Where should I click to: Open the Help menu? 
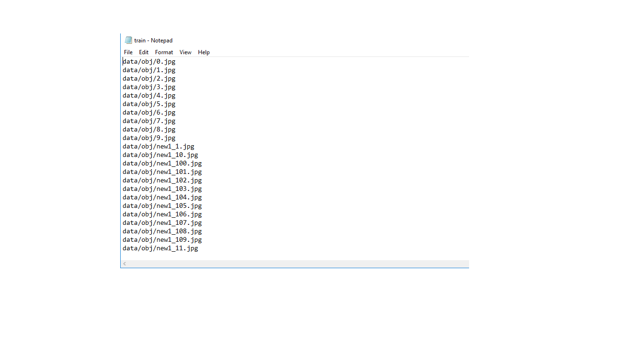click(x=204, y=52)
